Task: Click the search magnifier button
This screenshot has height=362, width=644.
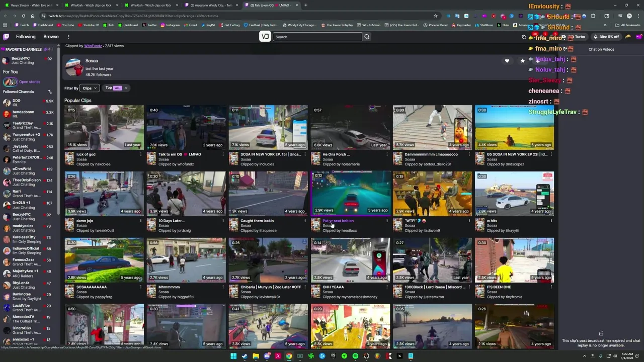Action: pyautogui.click(x=367, y=37)
